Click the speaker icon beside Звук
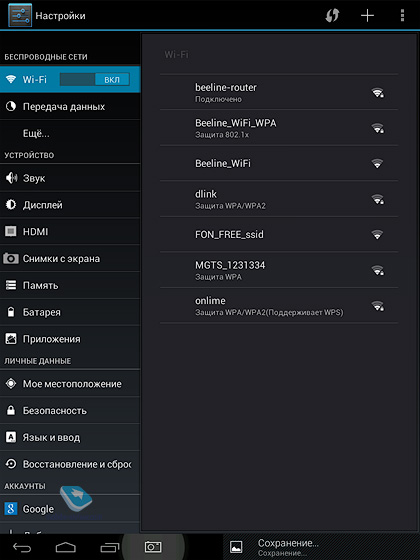Image resolution: width=420 pixels, height=560 pixels. point(11,178)
